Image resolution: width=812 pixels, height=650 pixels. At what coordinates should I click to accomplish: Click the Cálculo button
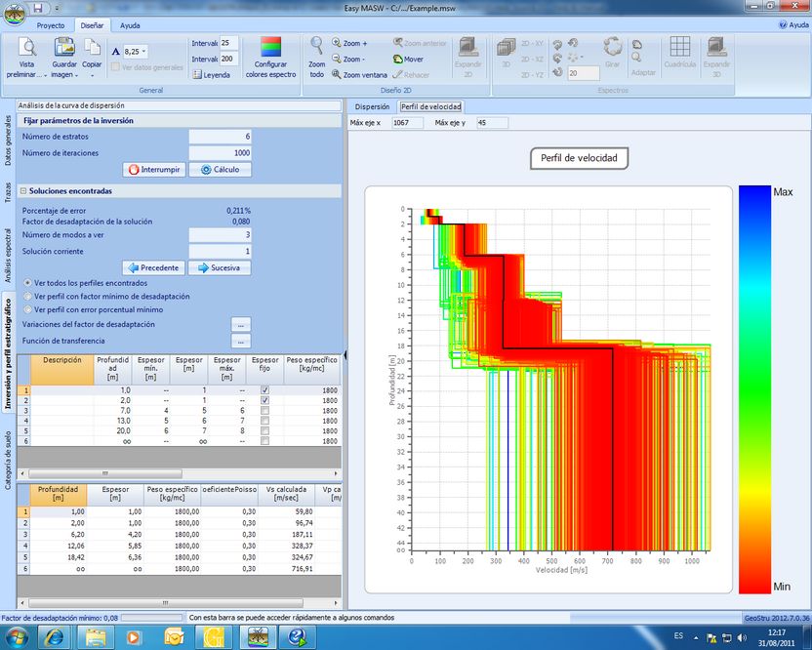pos(221,170)
